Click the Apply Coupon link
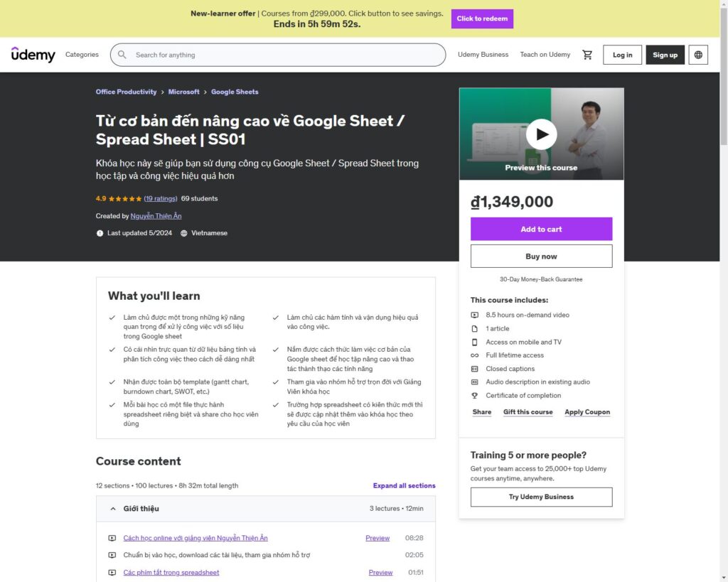728x582 pixels. click(x=587, y=412)
